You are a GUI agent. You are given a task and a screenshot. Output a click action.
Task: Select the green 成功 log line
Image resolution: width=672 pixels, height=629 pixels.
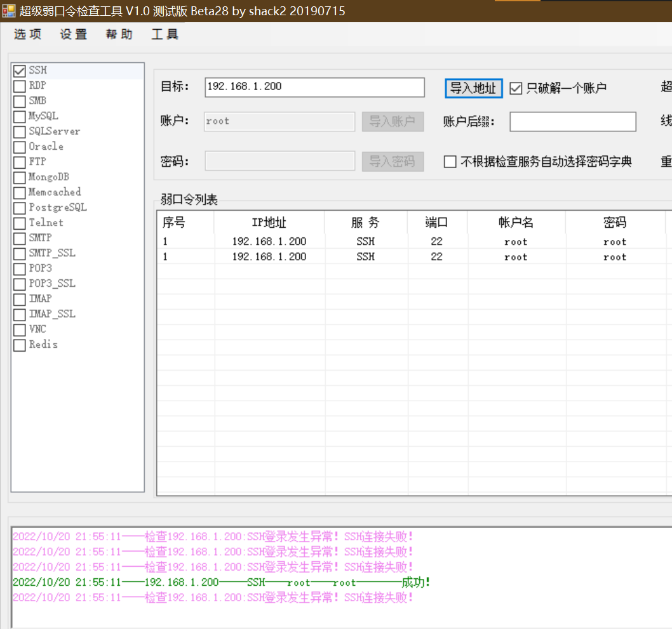click(221, 582)
